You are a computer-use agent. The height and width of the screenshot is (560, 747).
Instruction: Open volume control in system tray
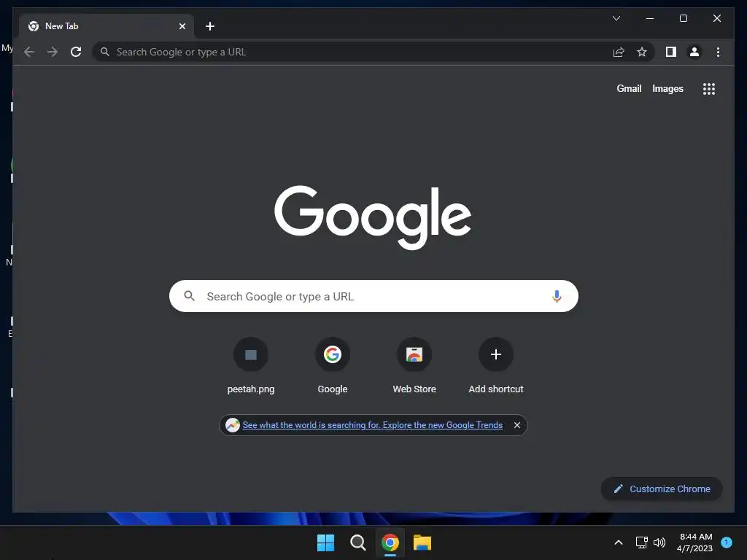(659, 542)
